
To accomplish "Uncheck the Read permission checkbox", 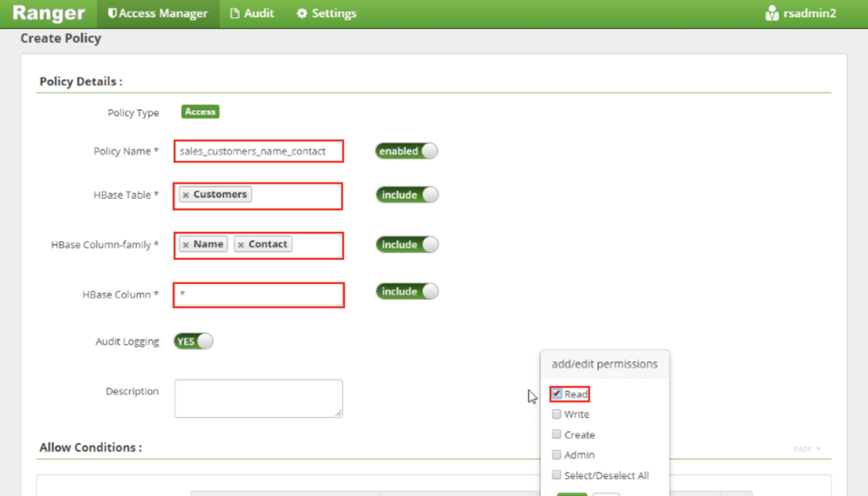I will click(556, 394).
